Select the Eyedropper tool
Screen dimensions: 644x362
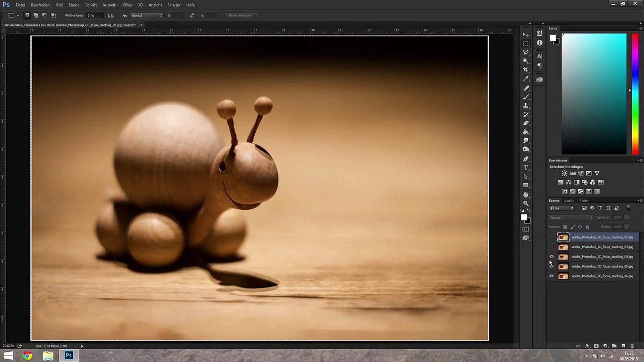pos(526,79)
